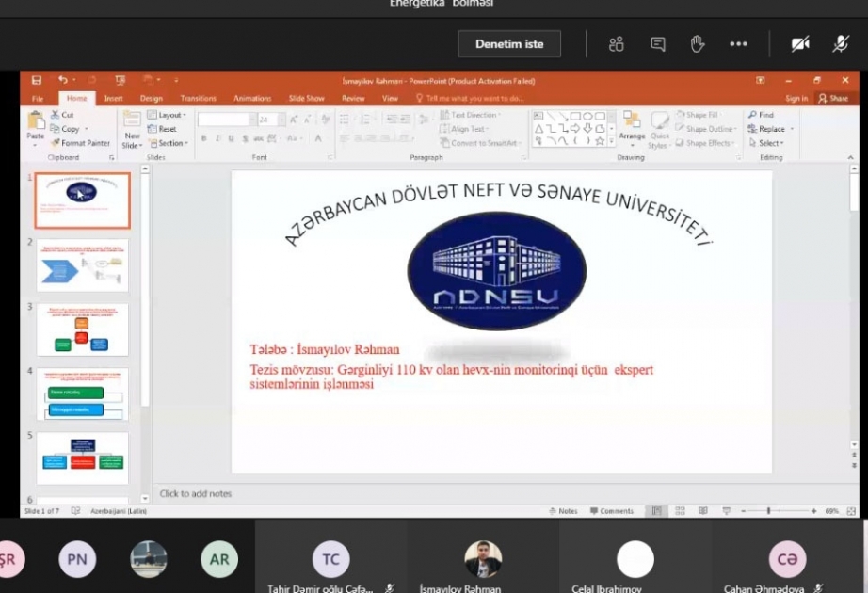The width and height of the screenshot is (868, 593).
Task: Click the Paste clipboard icon
Action: point(36,120)
